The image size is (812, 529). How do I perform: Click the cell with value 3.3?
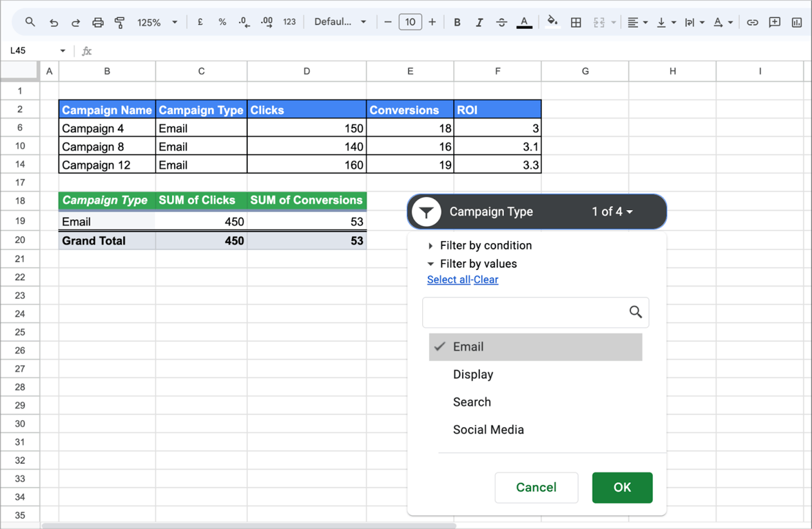498,165
